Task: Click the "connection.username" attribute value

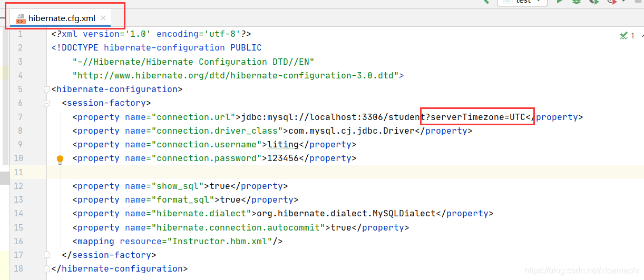Action: point(207,144)
